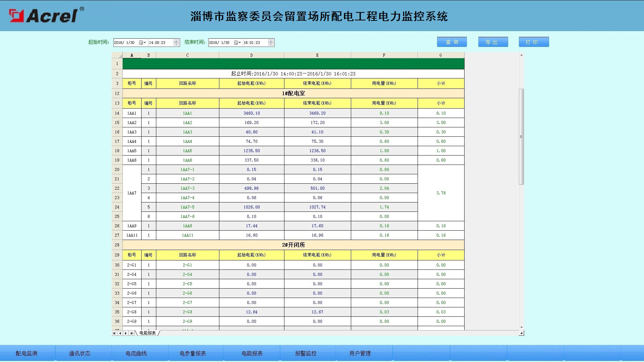Switch to 电能报表 sheet tab
Viewport: 644px width, 362px height.
click(148, 333)
